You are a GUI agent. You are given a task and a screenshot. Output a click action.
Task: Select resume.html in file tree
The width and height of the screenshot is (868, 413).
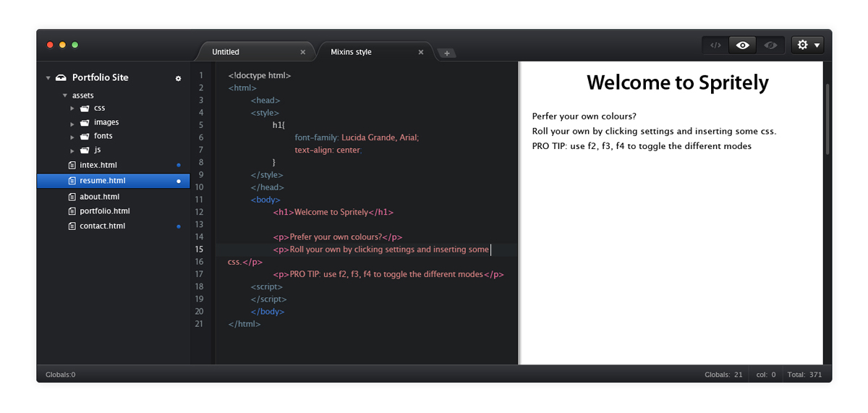click(113, 181)
